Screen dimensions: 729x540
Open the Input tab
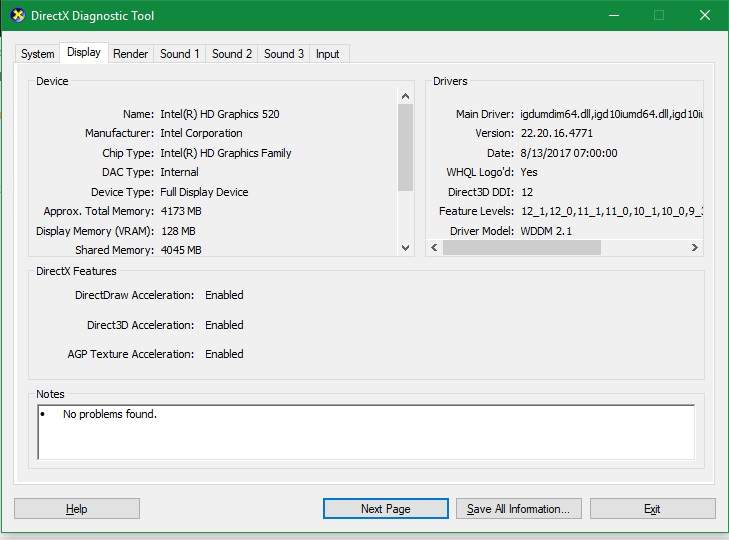tap(327, 54)
